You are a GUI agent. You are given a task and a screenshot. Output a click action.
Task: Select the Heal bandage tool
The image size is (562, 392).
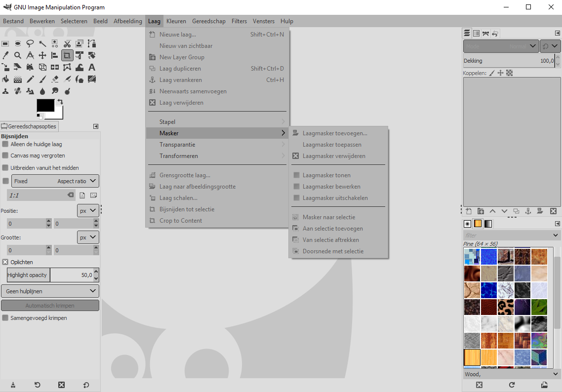[18, 91]
